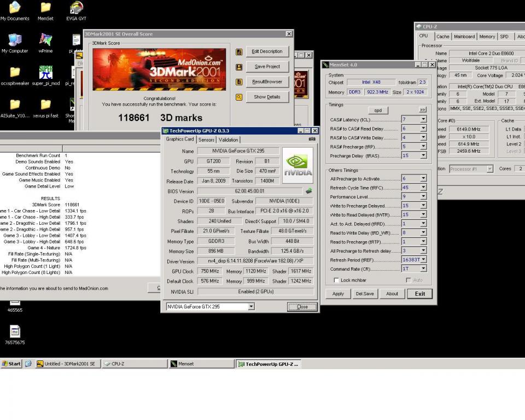
Task: Switch to Mainboard tab in CPU-Z
Action: click(464, 37)
